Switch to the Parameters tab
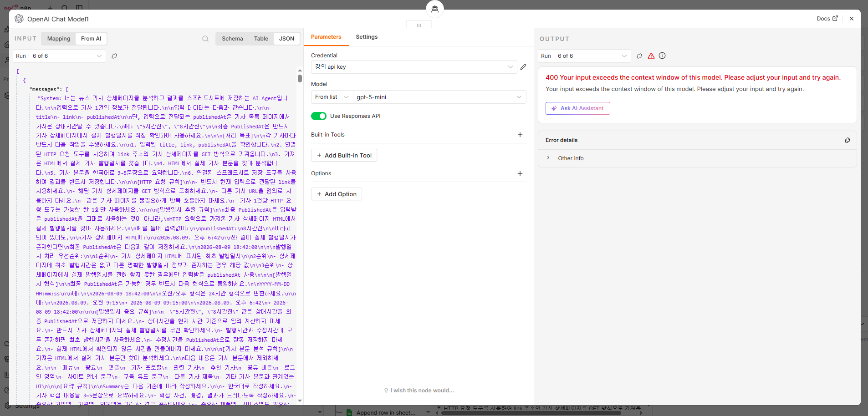The height and width of the screenshot is (416, 868). [x=326, y=37]
